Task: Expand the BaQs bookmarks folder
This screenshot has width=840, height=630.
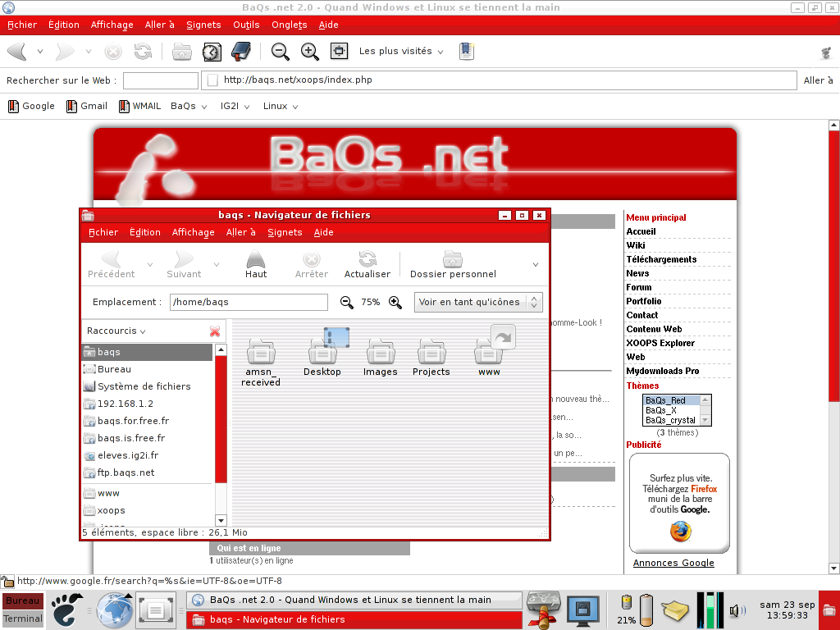Action: click(x=189, y=106)
